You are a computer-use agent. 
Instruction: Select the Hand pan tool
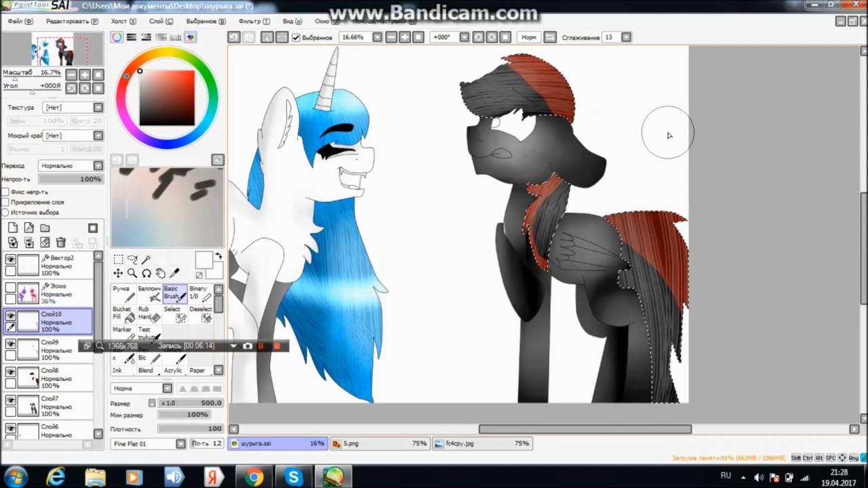161,273
